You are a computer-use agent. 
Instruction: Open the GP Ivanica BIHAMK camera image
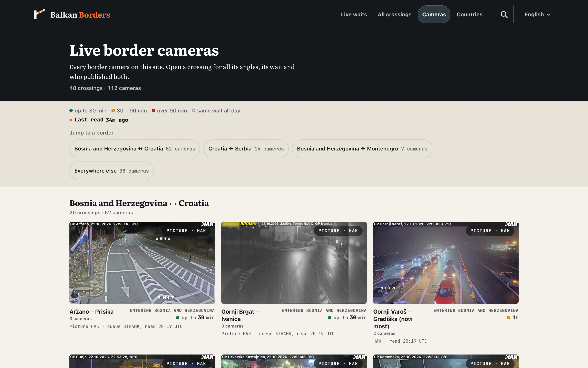click(x=294, y=263)
